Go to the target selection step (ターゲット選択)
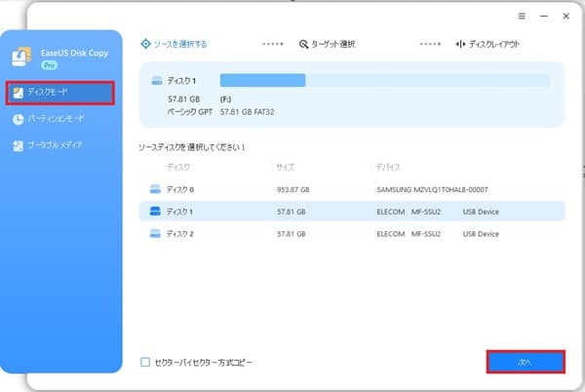 coord(327,44)
